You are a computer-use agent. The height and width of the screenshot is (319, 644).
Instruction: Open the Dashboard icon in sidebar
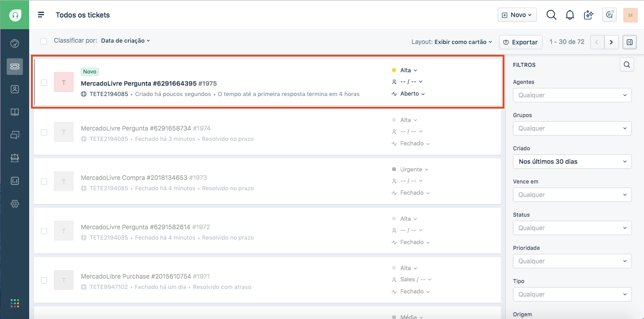tap(15, 43)
